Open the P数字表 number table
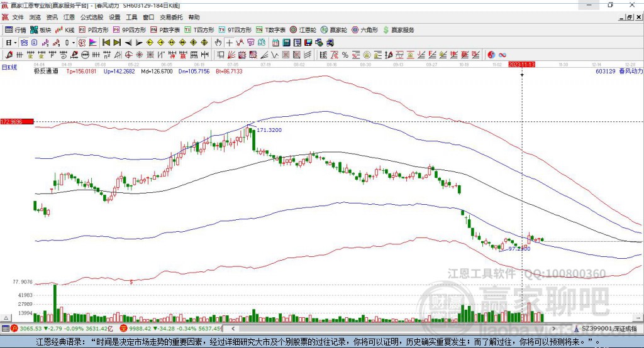 click(x=165, y=30)
